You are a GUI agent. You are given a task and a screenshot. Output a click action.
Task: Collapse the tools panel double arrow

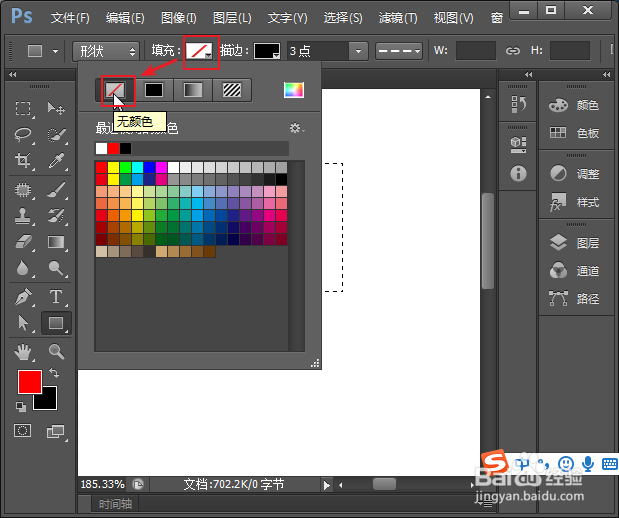pos(13,74)
